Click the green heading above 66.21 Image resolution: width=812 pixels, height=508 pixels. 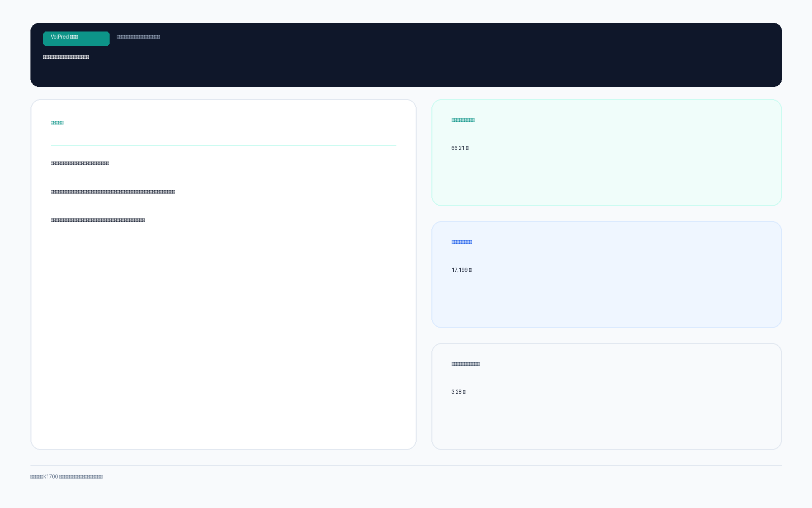tap(463, 120)
